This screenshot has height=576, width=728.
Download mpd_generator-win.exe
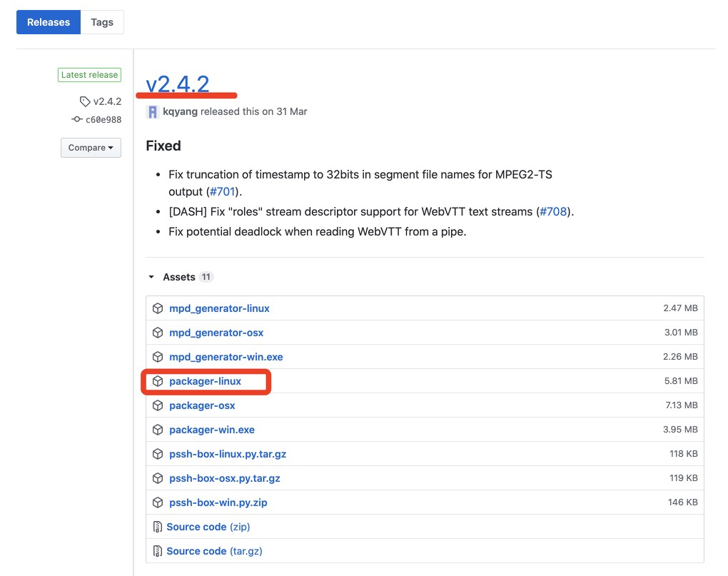coord(226,356)
